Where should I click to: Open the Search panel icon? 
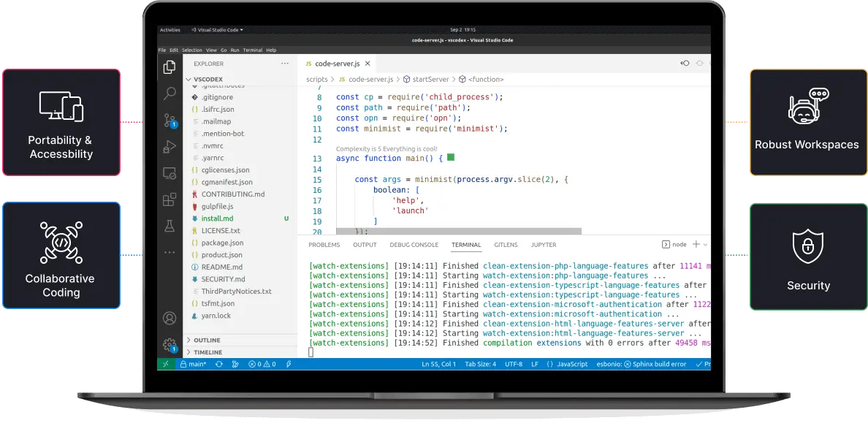169,94
